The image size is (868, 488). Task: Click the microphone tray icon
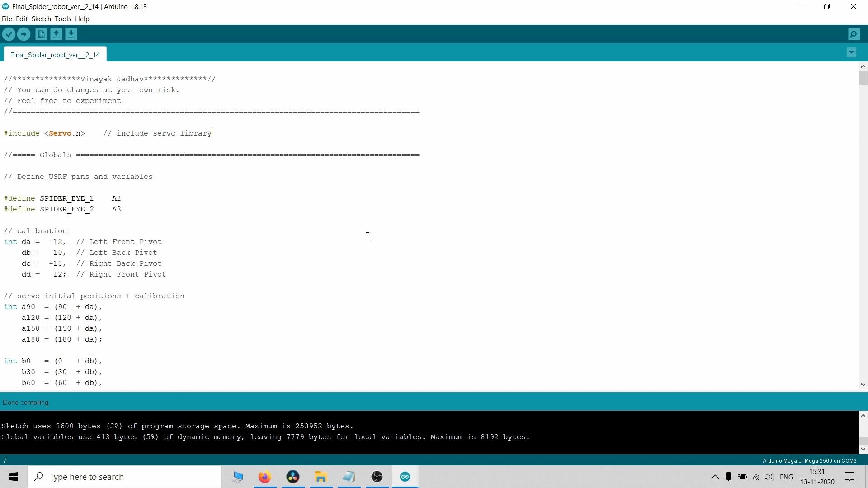point(728,477)
